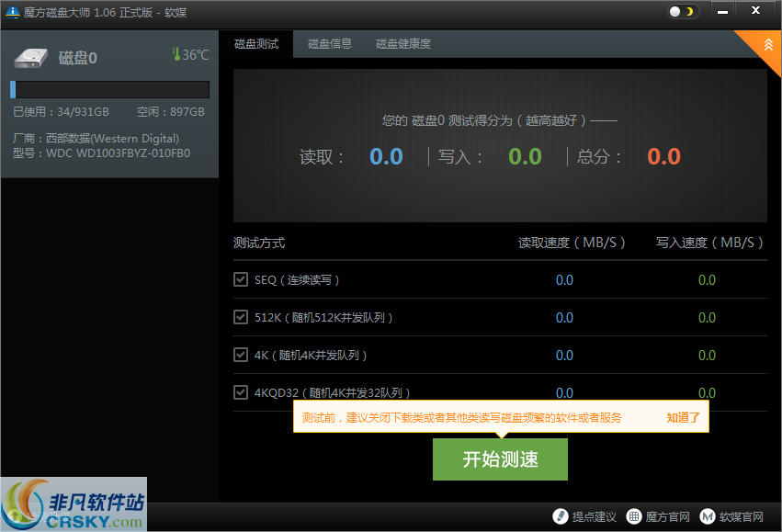Disable the 4KQD32 queue test checkbox
This screenshot has width=782, height=532.
(241, 392)
